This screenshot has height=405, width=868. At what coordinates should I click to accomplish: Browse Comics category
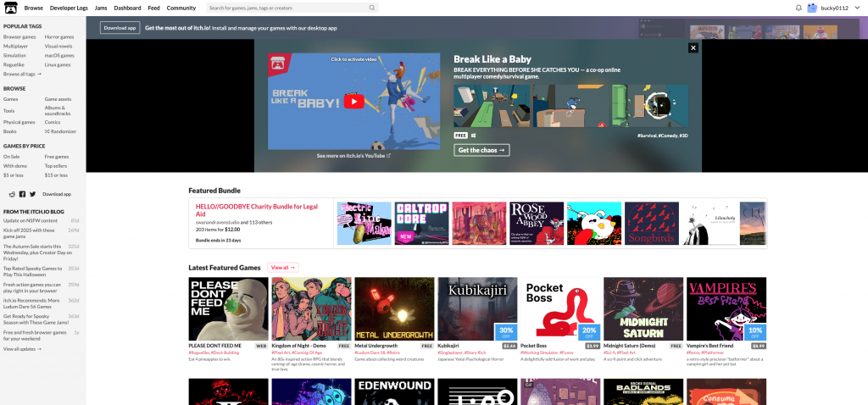pos(53,122)
